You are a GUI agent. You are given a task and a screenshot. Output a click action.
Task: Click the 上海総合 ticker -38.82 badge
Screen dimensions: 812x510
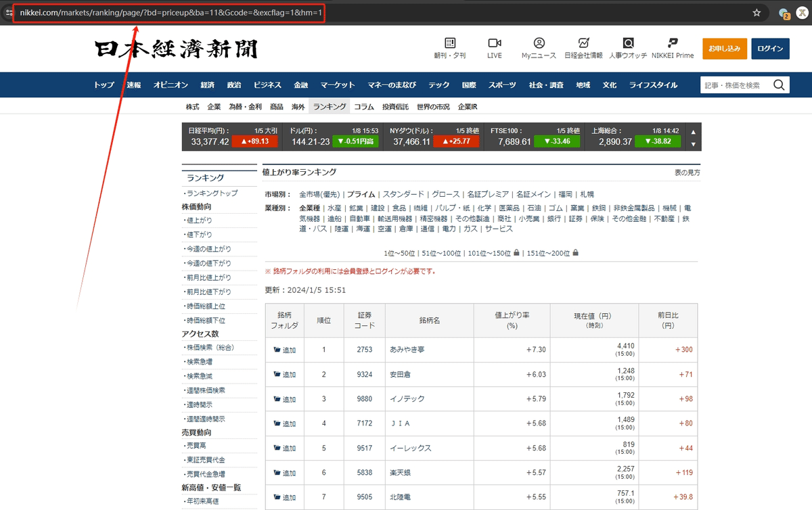pyautogui.click(x=658, y=141)
